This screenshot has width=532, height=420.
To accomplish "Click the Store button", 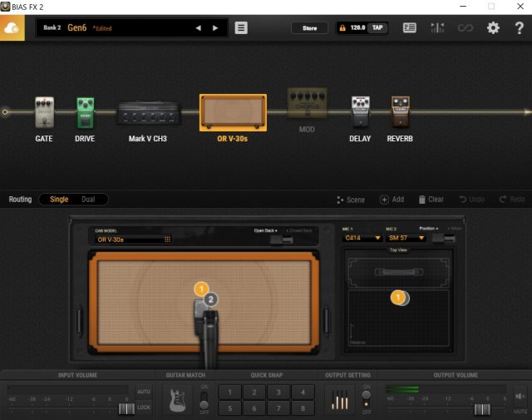I will click(309, 27).
